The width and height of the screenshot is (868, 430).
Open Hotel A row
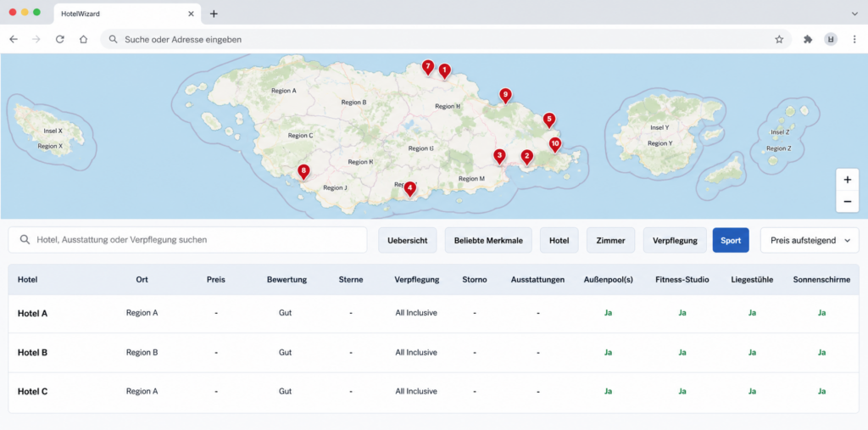(433, 313)
